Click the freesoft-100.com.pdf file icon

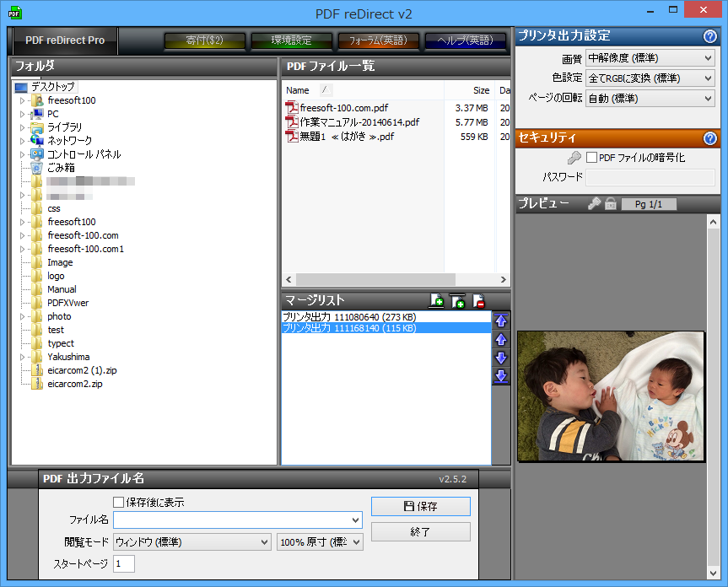pyautogui.click(x=292, y=108)
